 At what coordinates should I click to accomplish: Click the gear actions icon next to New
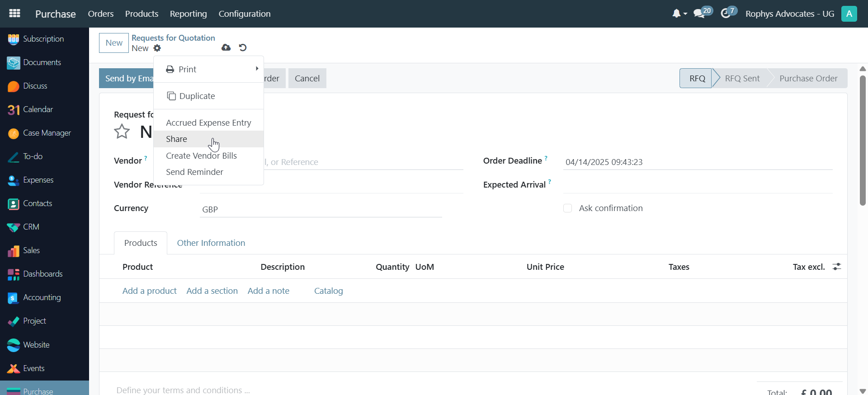coord(157,48)
